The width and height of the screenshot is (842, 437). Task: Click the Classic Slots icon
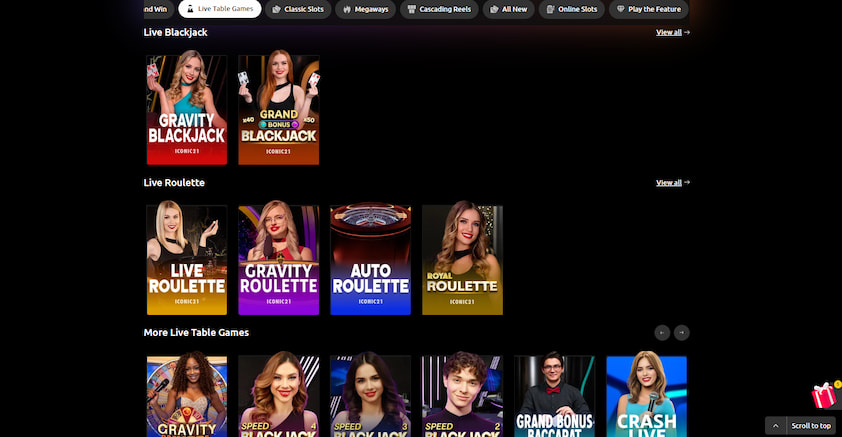coord(277,9)
